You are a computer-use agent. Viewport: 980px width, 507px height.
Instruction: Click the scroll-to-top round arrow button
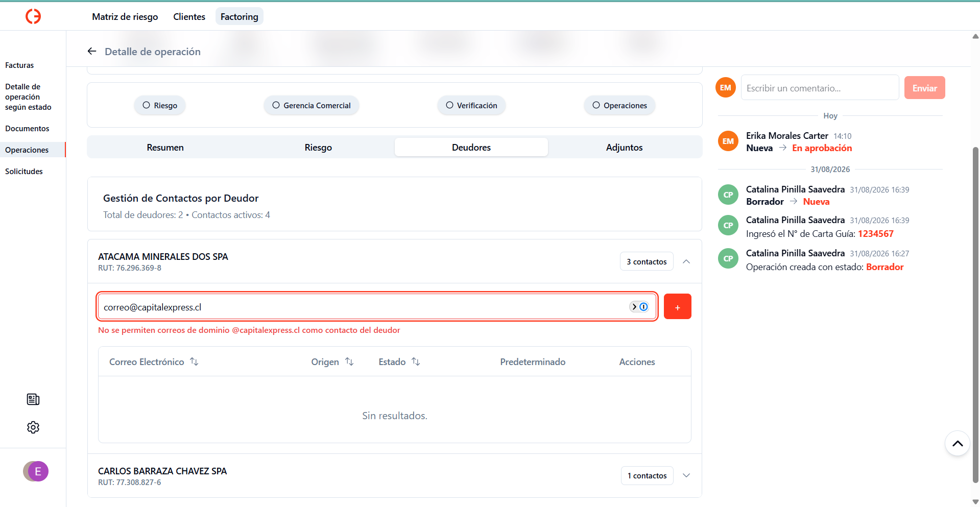point(958,443)
